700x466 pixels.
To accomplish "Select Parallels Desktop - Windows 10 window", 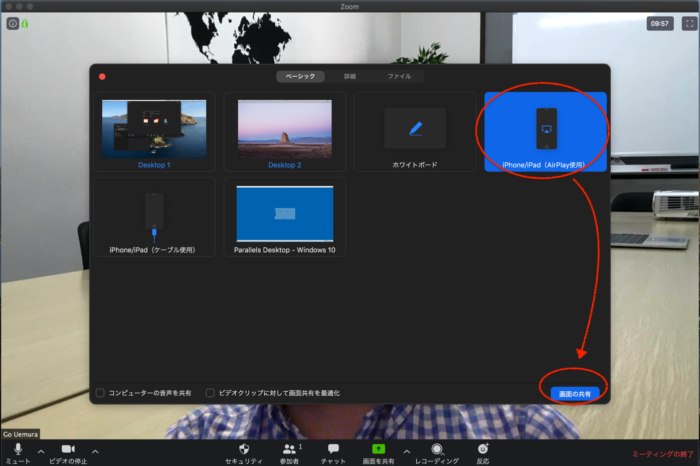I will tap(285, 217).
